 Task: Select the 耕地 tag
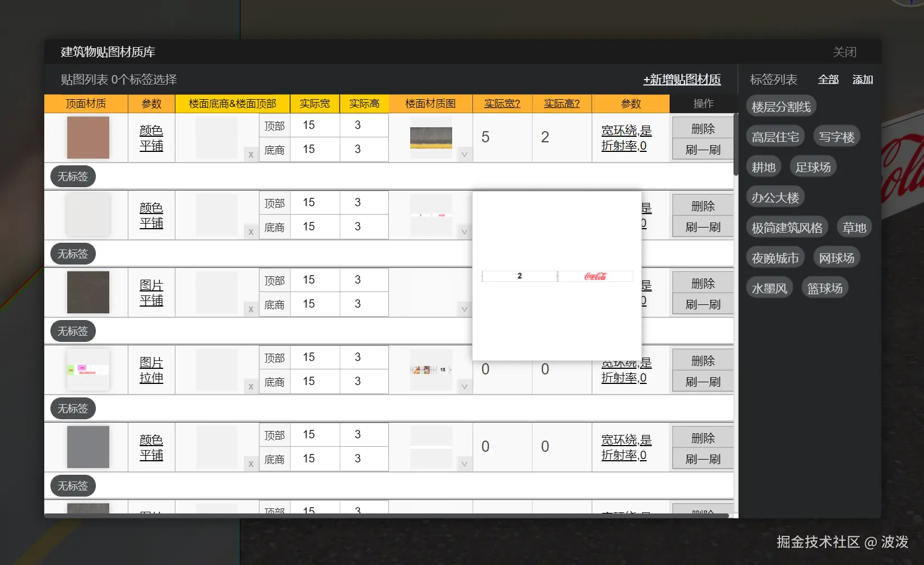[764, 167]
